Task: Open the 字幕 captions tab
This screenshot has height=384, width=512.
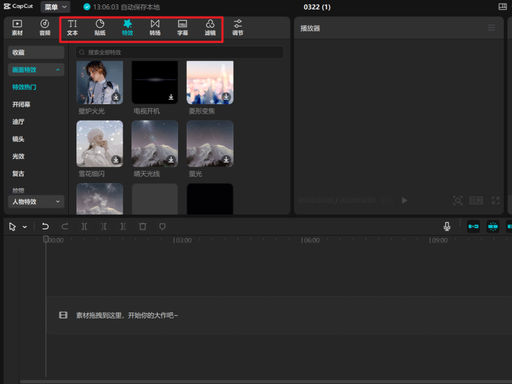Action: pyautogui.click(x=182, y=28)
